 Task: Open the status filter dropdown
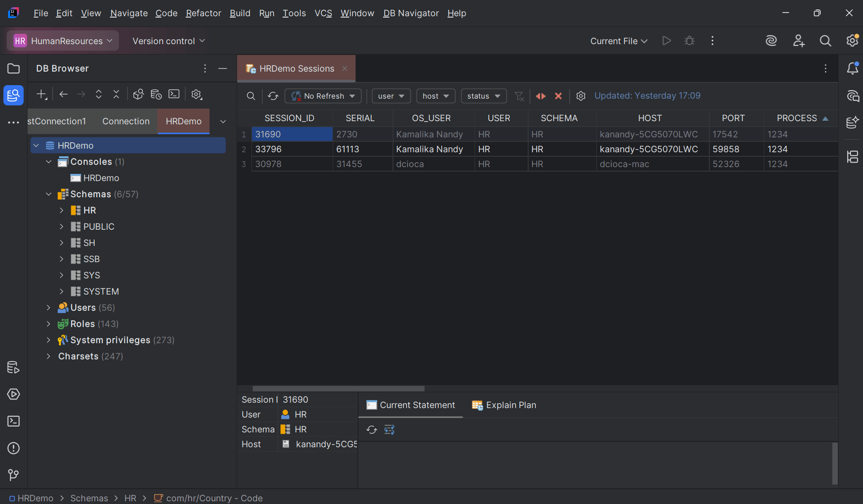483,96
